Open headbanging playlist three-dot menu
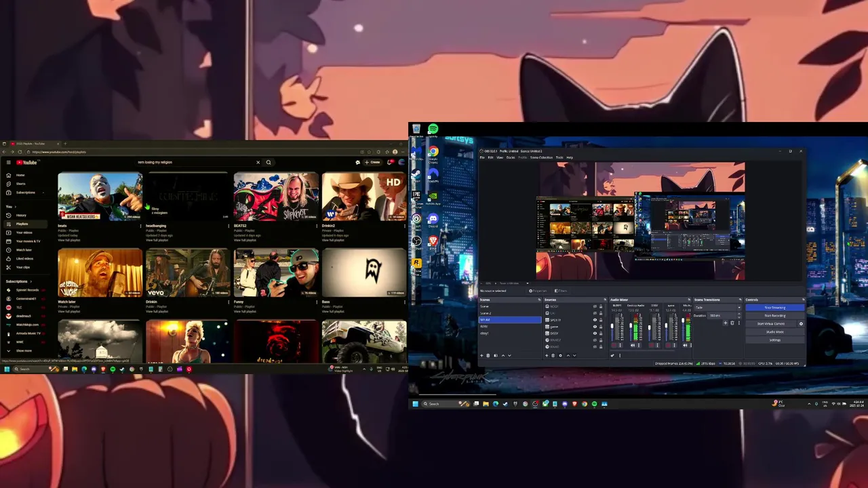The width and height of the screenshot is (868, 488). tap(229, 226)
